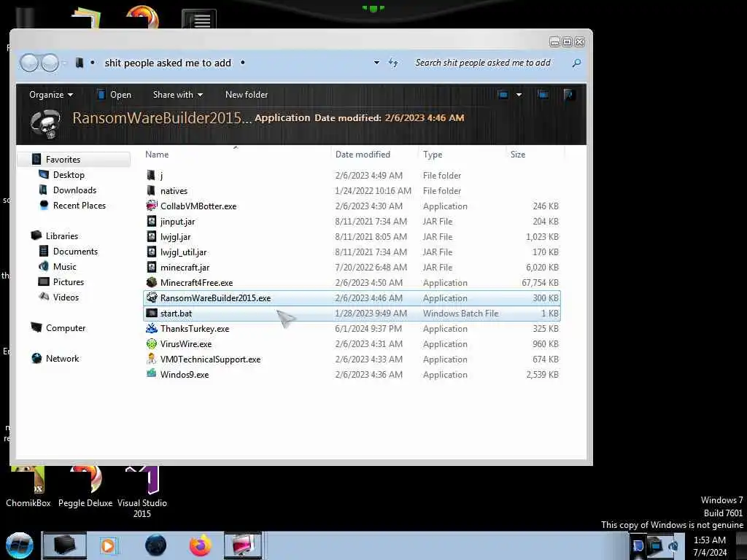Open Recent Places in navigation pane
The image size is (747, 560).
(x=79, y=205)
